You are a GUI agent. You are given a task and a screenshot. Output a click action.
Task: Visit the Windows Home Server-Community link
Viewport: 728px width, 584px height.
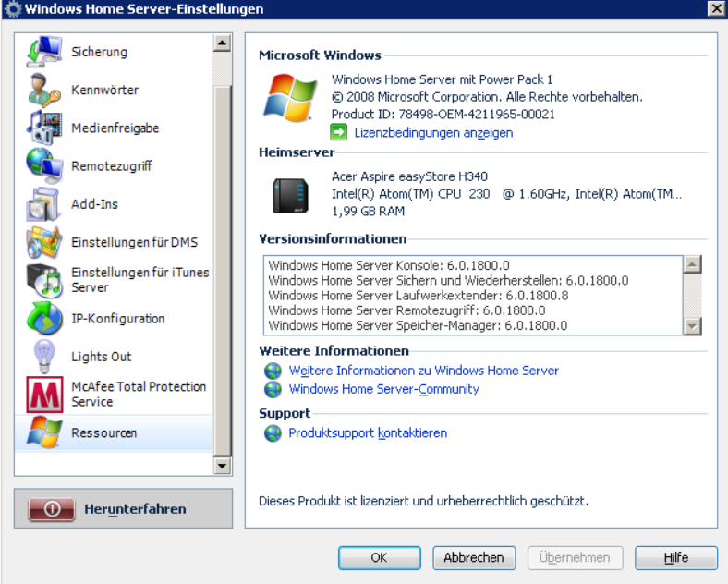(x=383, y=389)
